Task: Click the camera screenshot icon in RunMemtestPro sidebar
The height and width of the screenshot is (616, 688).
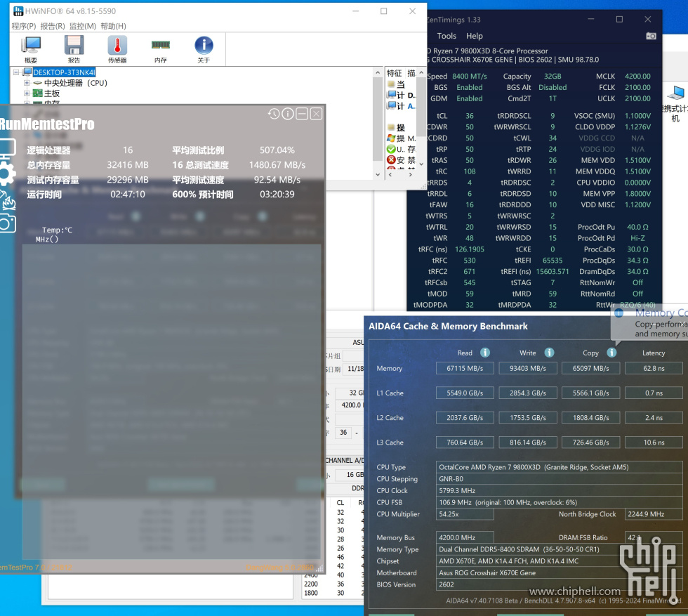Action: point(8,224)
